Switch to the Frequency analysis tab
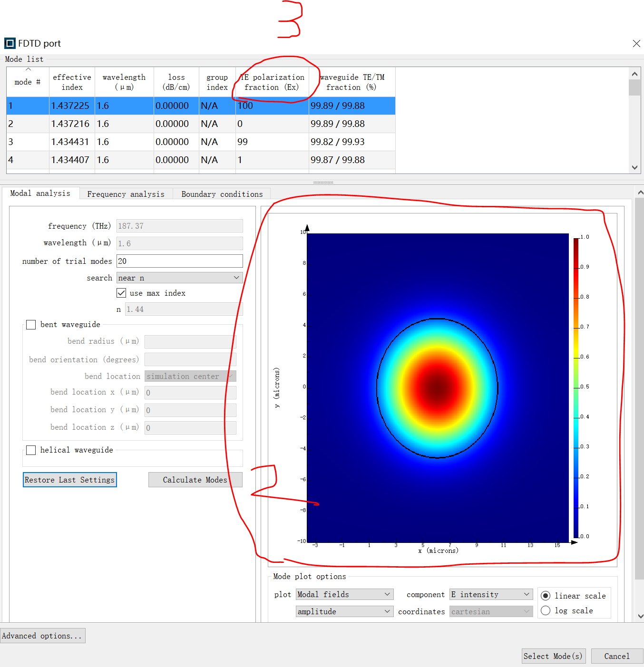 click(126, 194)
